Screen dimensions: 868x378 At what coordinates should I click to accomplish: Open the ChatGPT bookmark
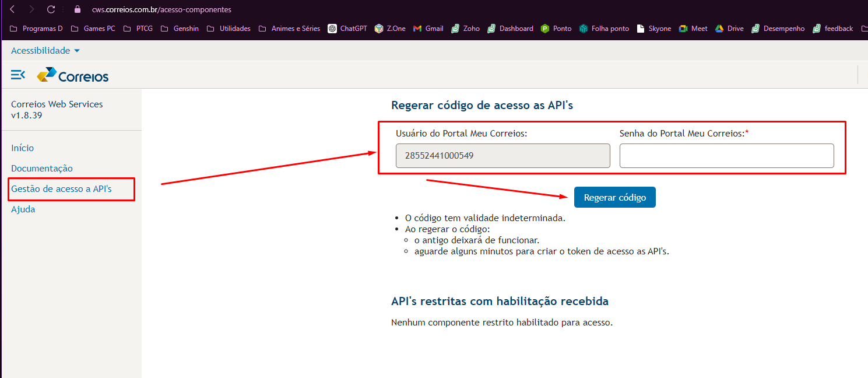[x=347, y=28]
